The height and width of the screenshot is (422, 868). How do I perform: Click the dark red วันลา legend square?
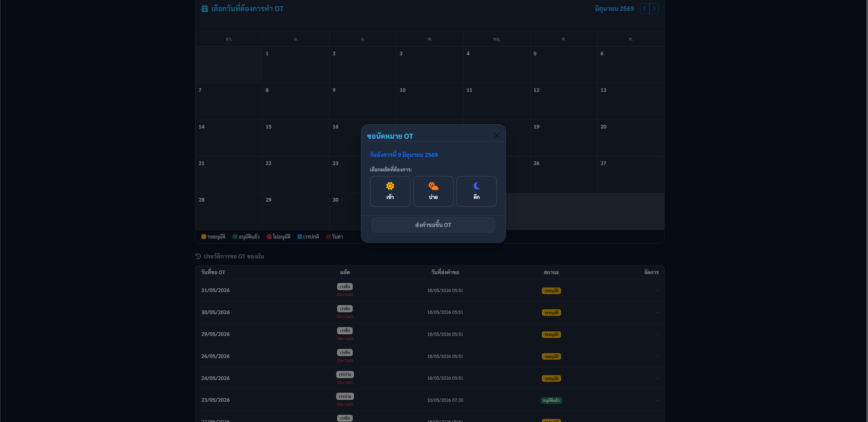click(328, 237)
